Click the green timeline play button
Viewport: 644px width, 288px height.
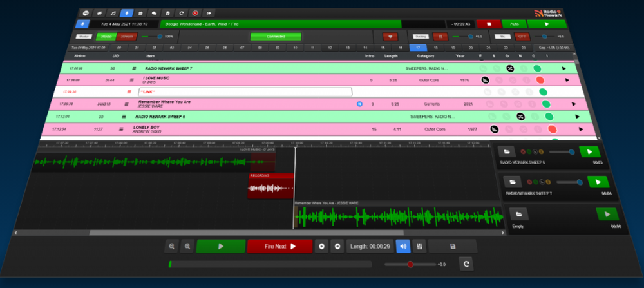(x=221, y=247)
